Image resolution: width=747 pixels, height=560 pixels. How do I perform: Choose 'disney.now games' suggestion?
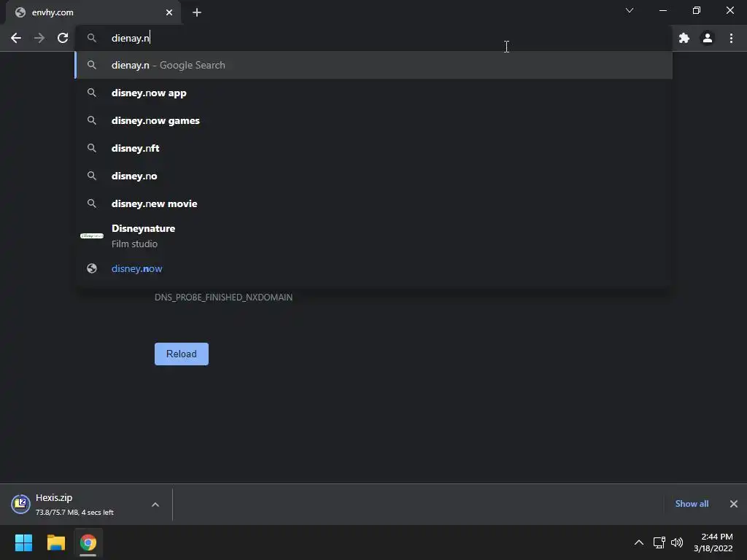click(x=373, y=120)
